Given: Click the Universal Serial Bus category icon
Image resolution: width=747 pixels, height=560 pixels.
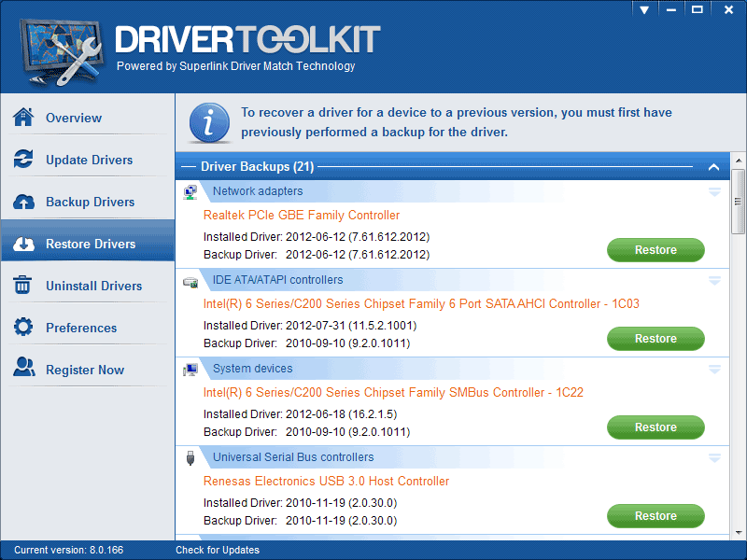Looking at the screenshot, I should [x=190, y=457].
